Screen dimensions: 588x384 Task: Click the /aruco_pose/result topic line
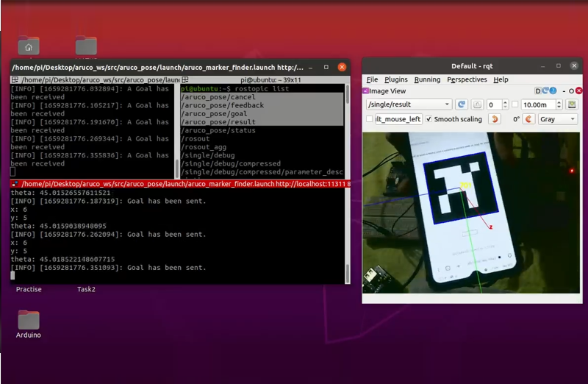tap(218, 122)
